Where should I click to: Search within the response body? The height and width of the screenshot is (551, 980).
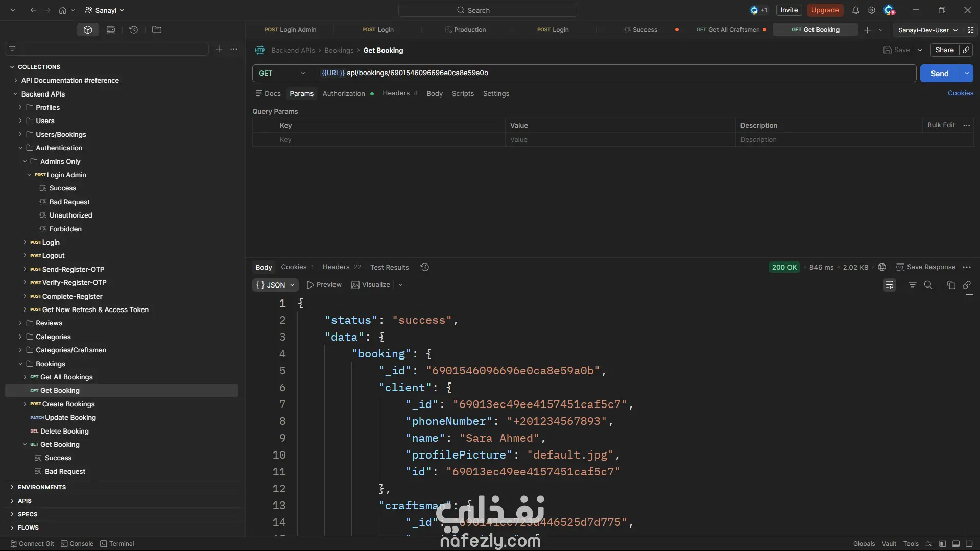[x=928, y=285]
